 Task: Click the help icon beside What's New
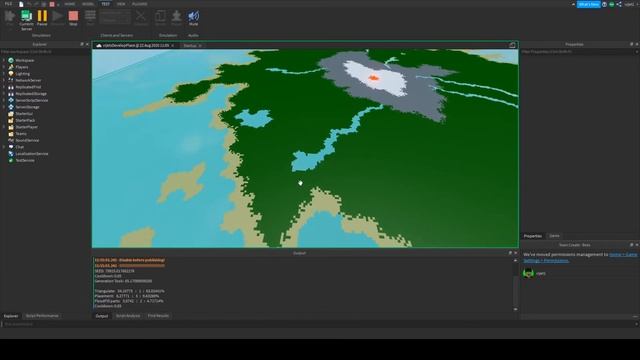(604, 4)
